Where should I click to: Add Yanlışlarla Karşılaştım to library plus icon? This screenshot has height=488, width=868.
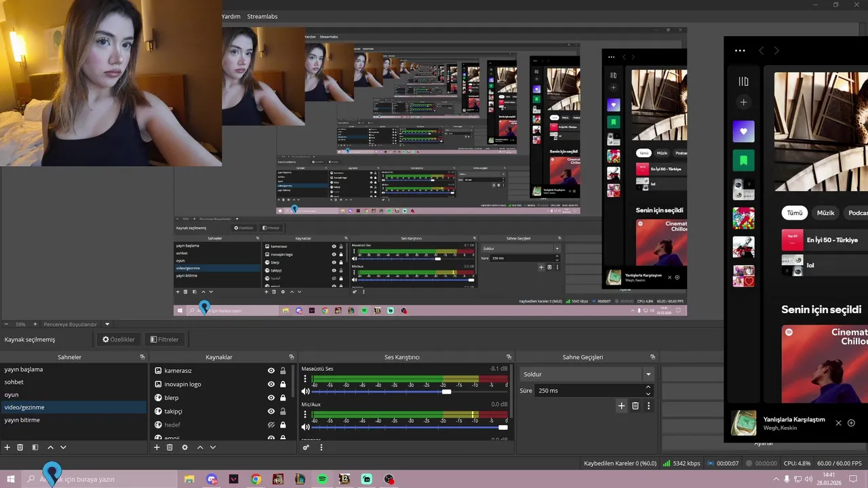(852, 423)
